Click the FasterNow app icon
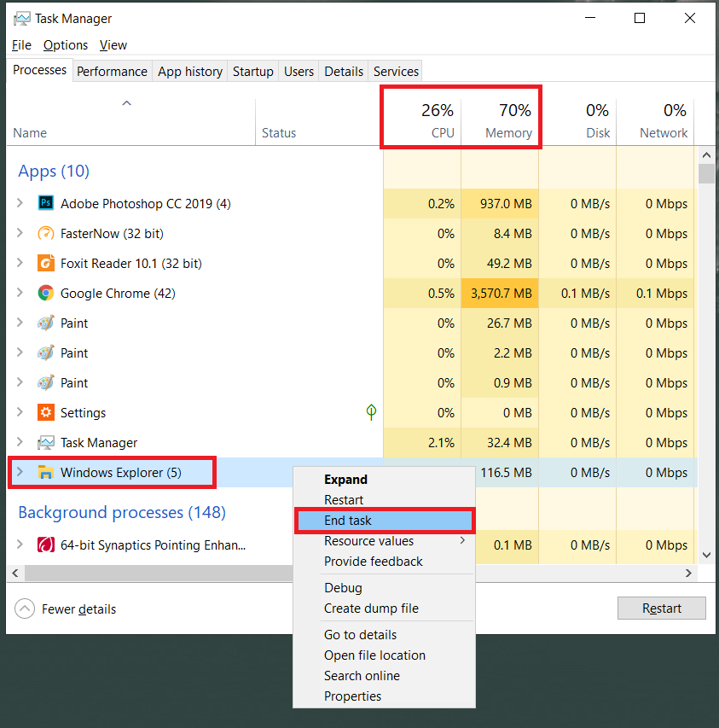The height and width of the screenshot is (728, 719). tap(45, 233)
